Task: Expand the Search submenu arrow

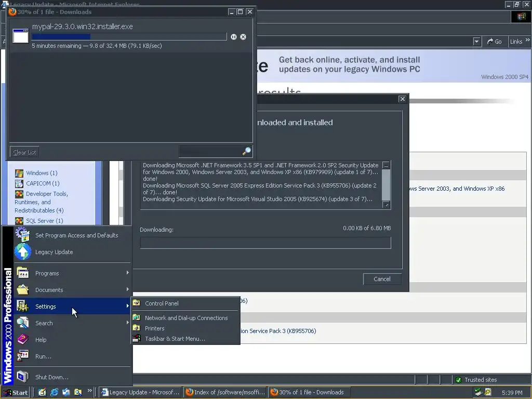Action: (x=128, y=323)
